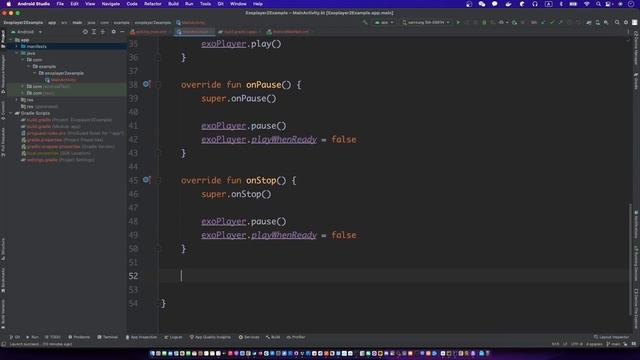Open the Run tool window
The image size is (640, 360).
point(32,337)
